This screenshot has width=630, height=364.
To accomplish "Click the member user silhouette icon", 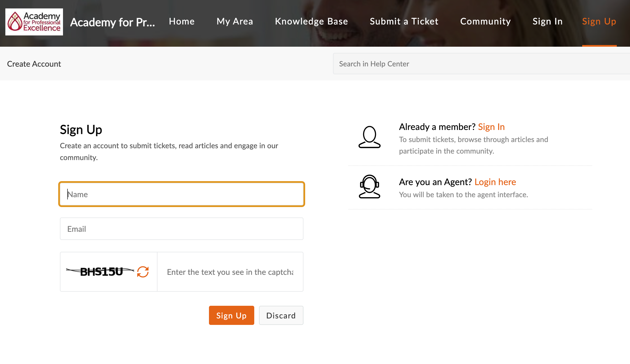I will [369, 137].
